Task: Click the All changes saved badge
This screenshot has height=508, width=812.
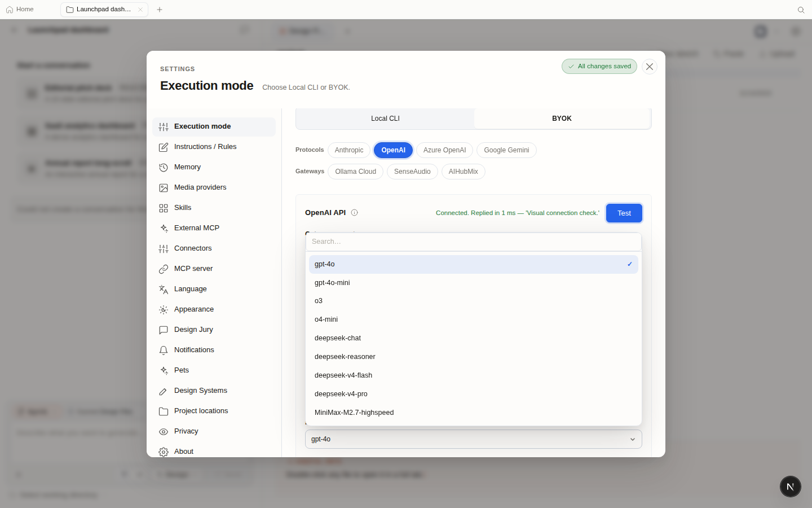Action: (x=599, y=67)
